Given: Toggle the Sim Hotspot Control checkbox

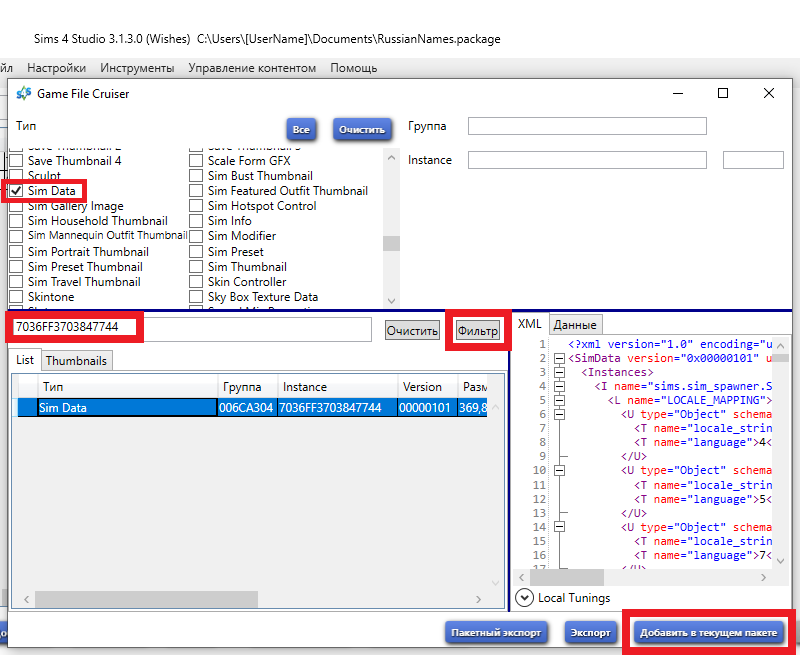Looking at the screenshot, I should click(196, 206).
